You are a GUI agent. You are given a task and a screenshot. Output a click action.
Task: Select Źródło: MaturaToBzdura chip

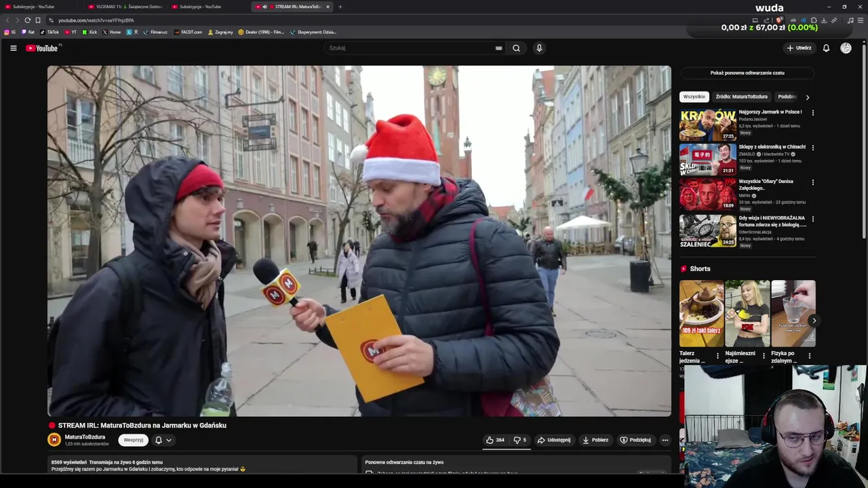[741, 97]
